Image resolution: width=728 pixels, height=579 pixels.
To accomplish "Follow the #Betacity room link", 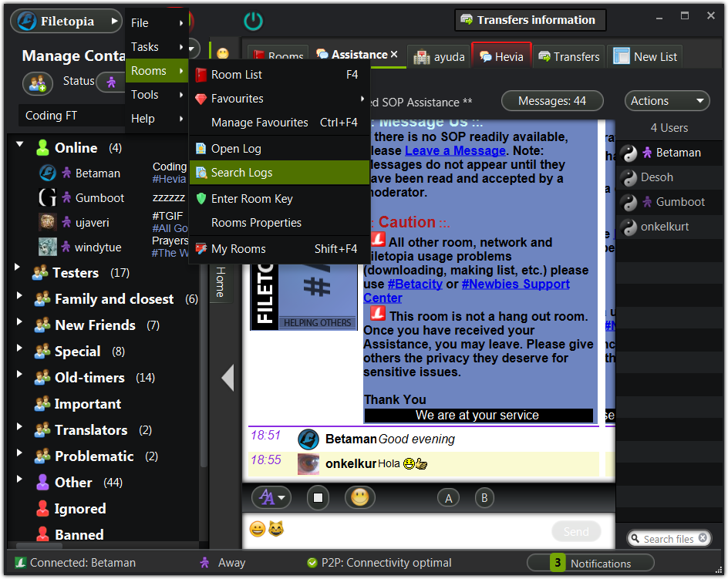I will pos(415,284).
